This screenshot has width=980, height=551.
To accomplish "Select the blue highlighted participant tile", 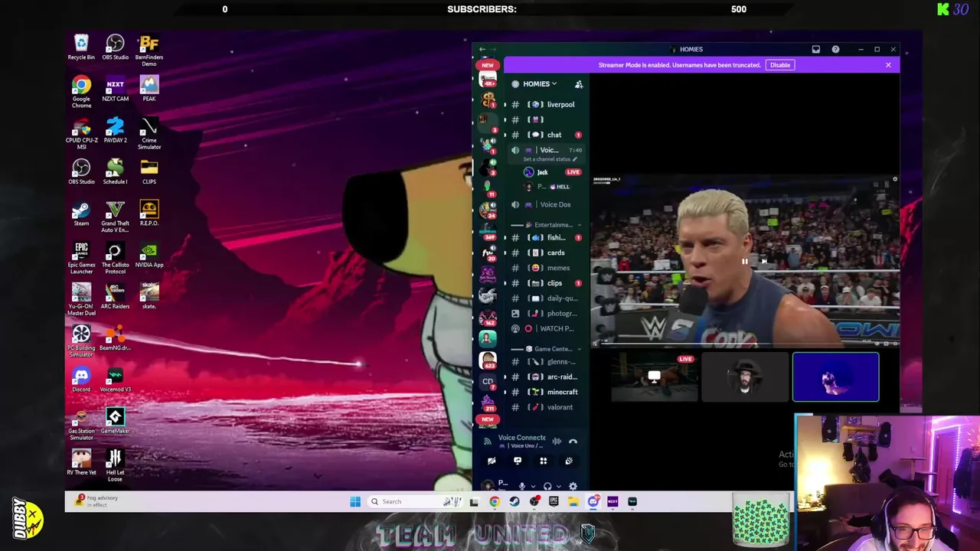I will click(836, 377).
